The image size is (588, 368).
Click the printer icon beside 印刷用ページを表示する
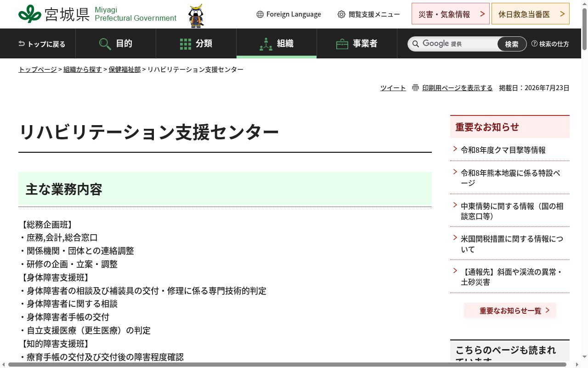416,87
